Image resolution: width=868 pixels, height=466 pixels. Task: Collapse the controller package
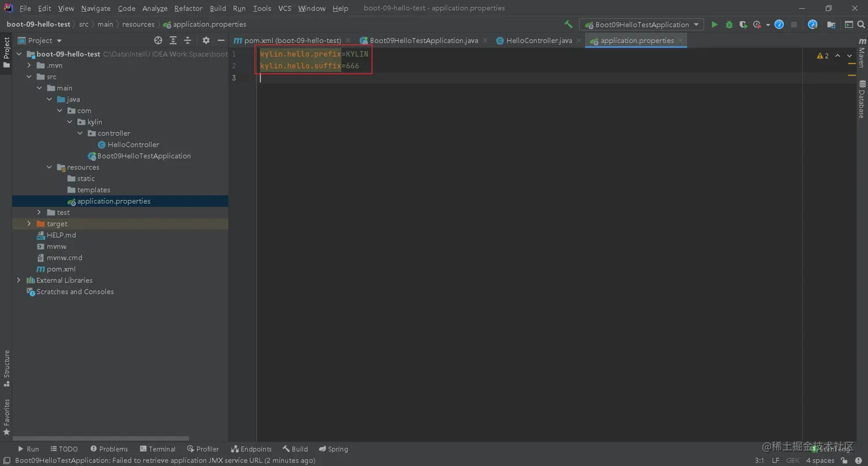(x=80, y=133)
